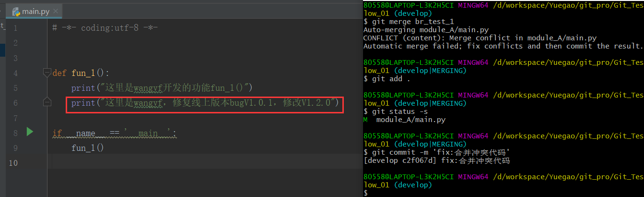Click the if __name__ == '__main__' line

pyautogui.click(x=115, y=133)
